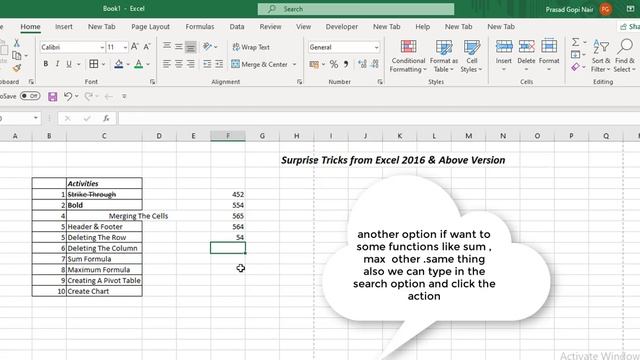
Task: Select Middle Align icon
Action: (x=179, y=47)
